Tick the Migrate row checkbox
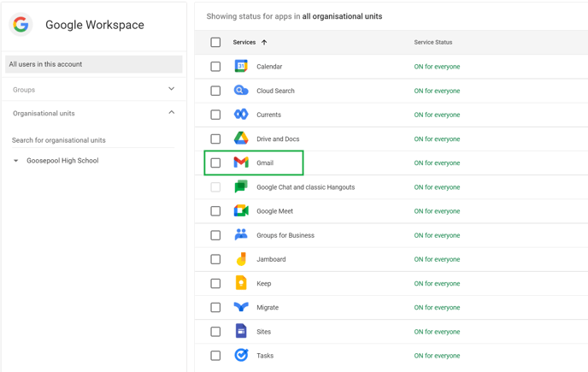This screenshot has width=588, height=372. [x=215, y=308]
